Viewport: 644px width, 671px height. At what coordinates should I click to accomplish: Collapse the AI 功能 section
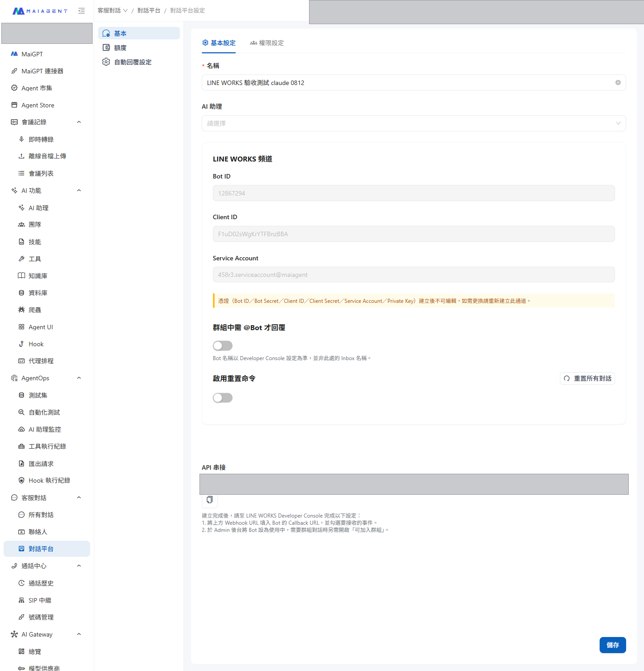(x=79, y=191)
